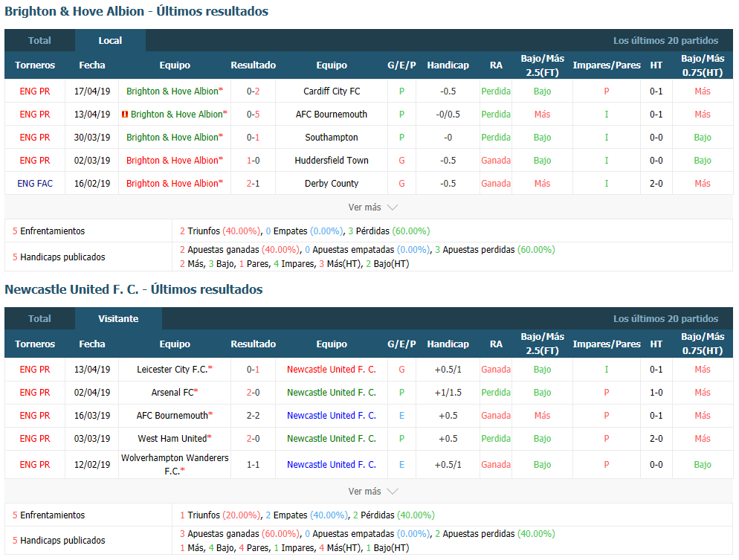Click the 0-5 result against AFC Bournemouth
Viewport: 739px width, 560px height.
tap(253, 115)
